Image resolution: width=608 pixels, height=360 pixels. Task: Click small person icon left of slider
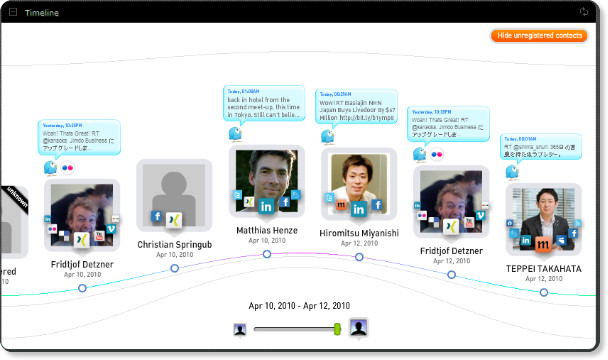click(240, 330)
